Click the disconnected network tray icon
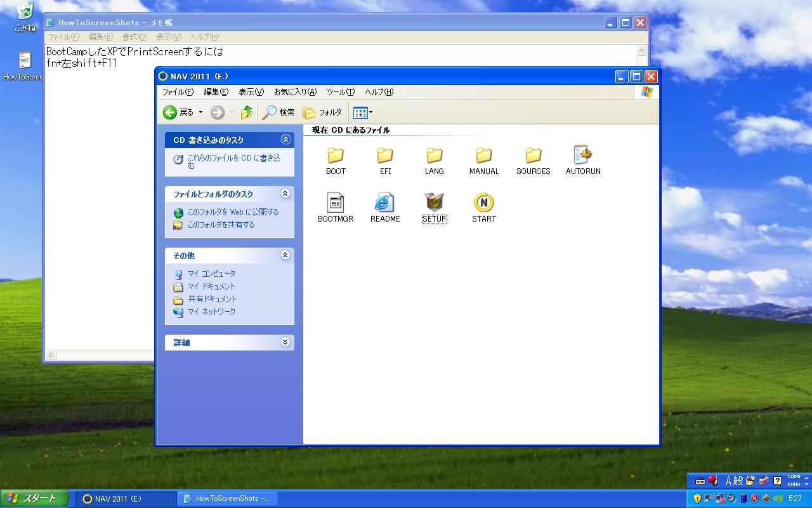Image resolution: width=812 pixels, height=508 pixels. 720,498
